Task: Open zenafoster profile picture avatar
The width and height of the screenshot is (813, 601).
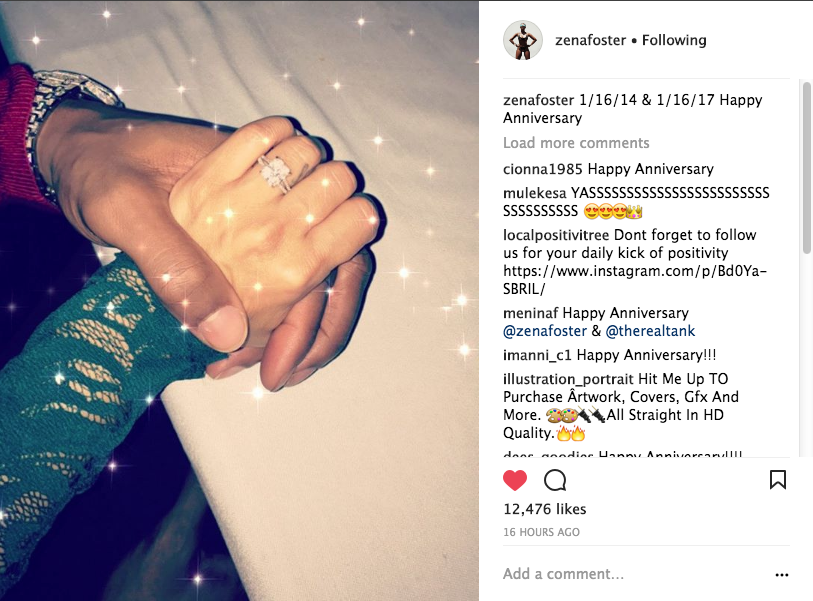Action: (523, 40)
